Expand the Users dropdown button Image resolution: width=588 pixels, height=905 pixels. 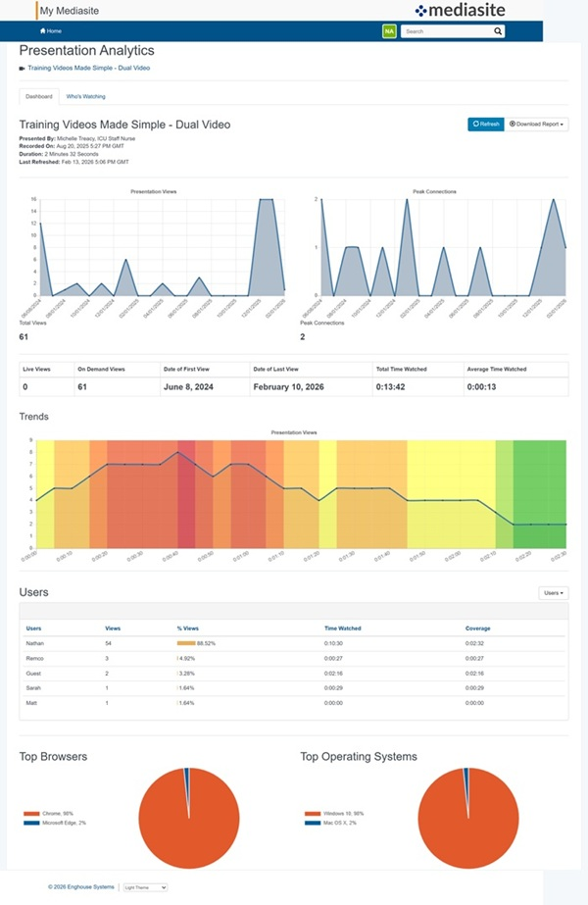pos(554,593)
